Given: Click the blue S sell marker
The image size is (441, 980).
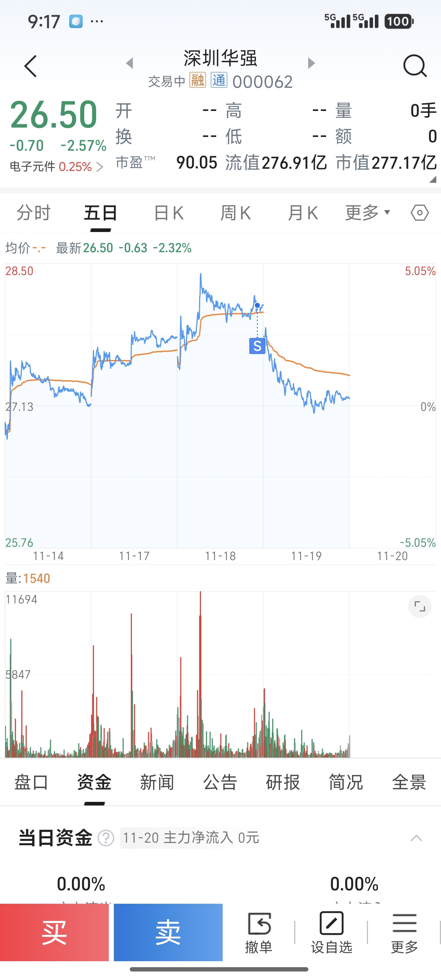Looking at the screenshot, I should (257, 346).
